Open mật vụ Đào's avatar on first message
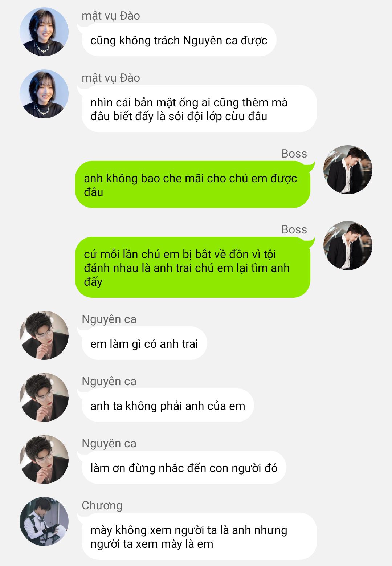Viewport: 392px width, 566px height. pos(44,32)
